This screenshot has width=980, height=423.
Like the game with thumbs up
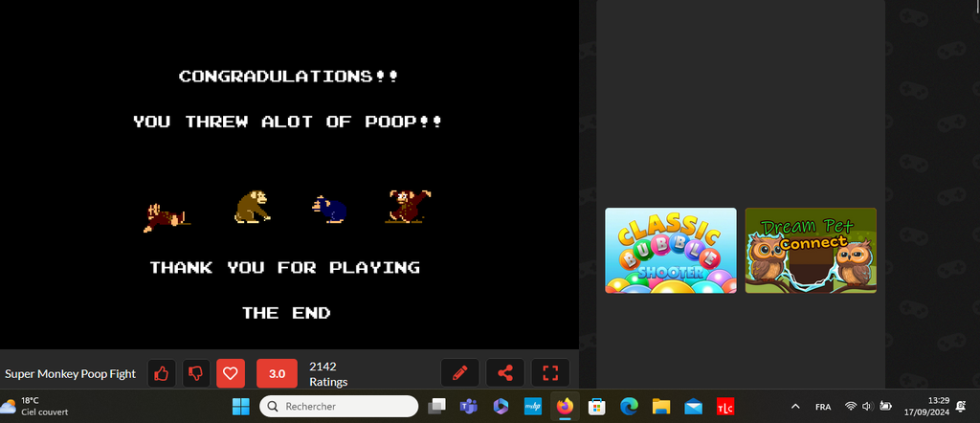coord(161,373)
